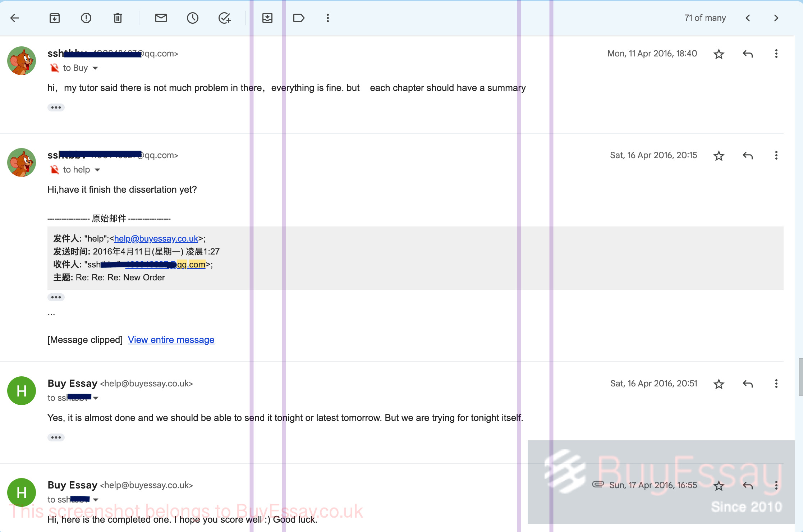
Task: Click green H avatar on 17 Apr message
Action: 22,492
